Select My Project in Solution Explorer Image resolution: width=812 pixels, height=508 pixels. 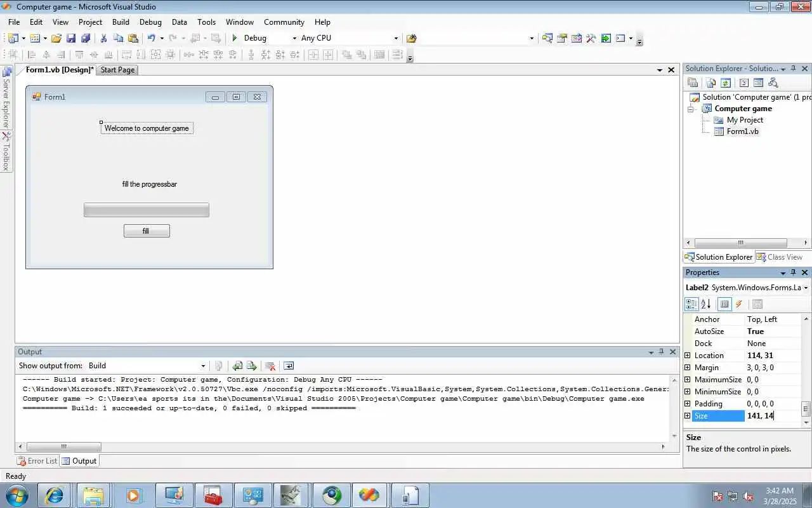click(745, 120)
